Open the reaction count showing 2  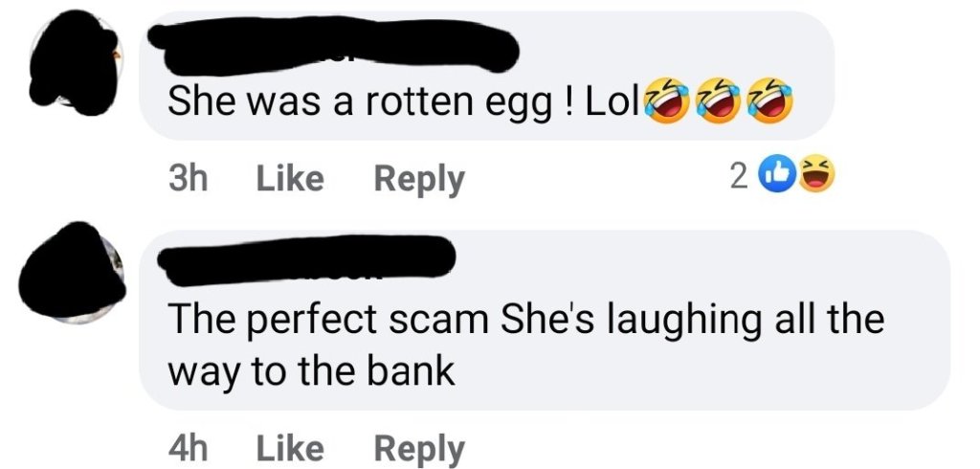(x=738, y=178)
